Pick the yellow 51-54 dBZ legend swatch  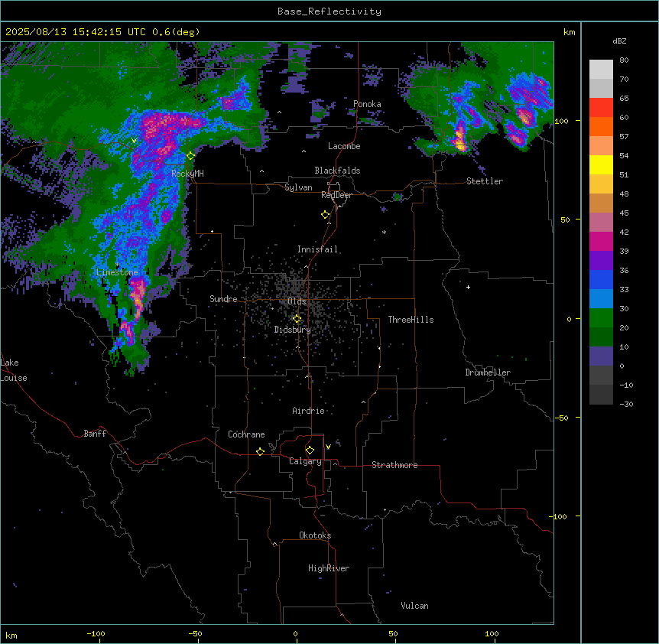pos(601,164)
